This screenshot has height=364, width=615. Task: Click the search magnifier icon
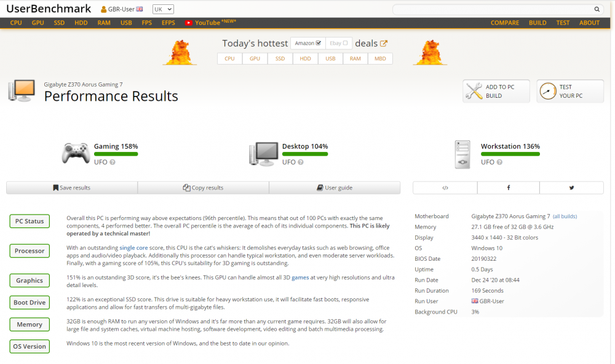pos(597,9)
